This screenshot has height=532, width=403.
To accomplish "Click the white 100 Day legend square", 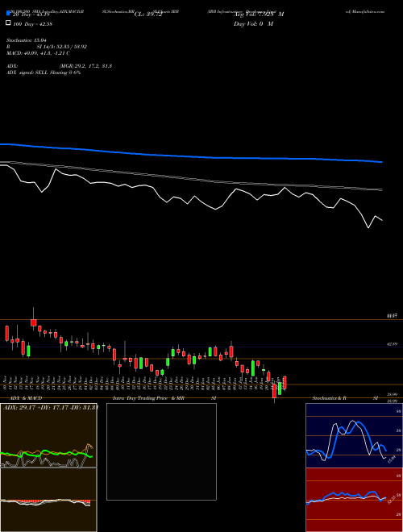I will (x=9, y=23).
